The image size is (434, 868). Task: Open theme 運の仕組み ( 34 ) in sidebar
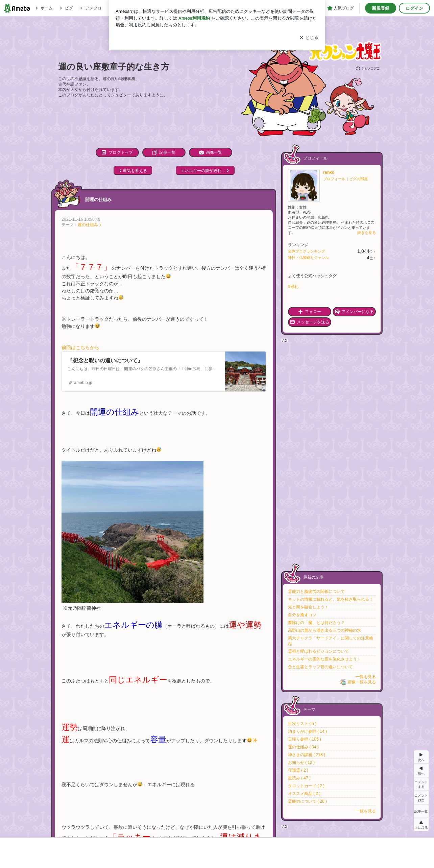pos(303,747)
